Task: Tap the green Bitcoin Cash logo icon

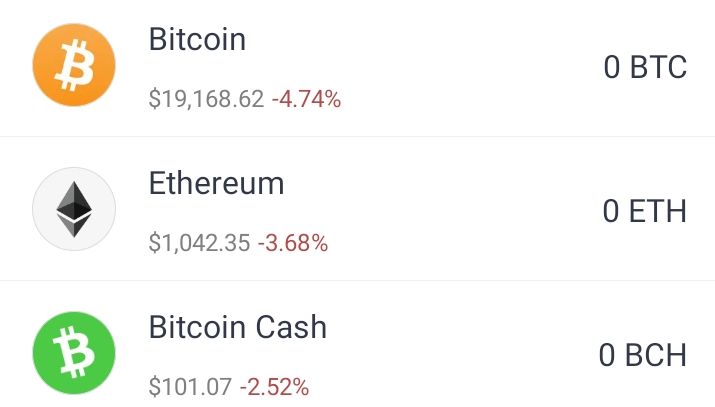Action: pos(74,353)
